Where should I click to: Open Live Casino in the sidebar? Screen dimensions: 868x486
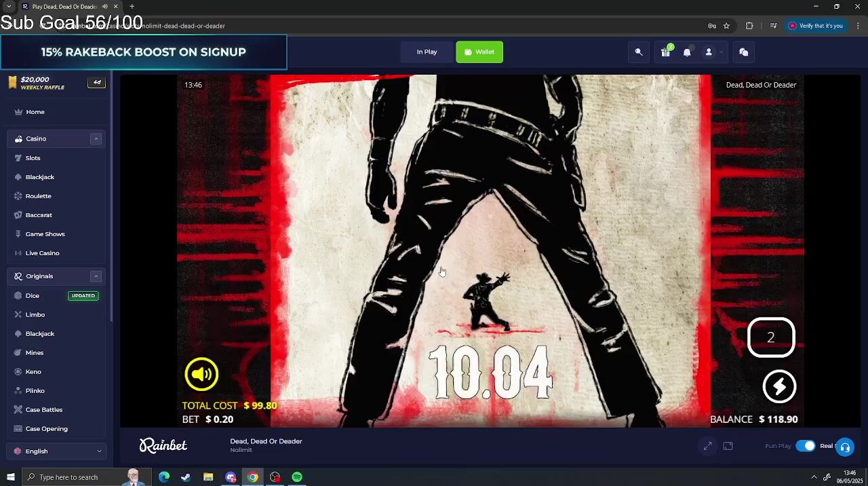43,253
